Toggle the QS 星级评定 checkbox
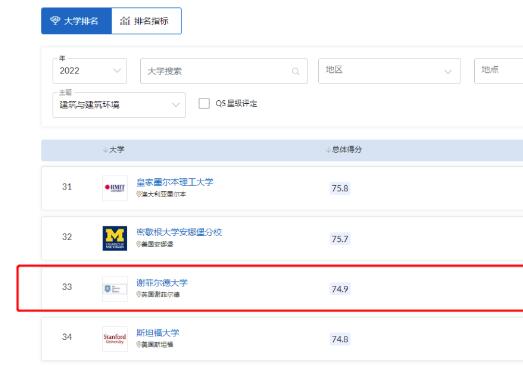The width and height of the screenshot is (523, 365). click(x=204, y=103)
